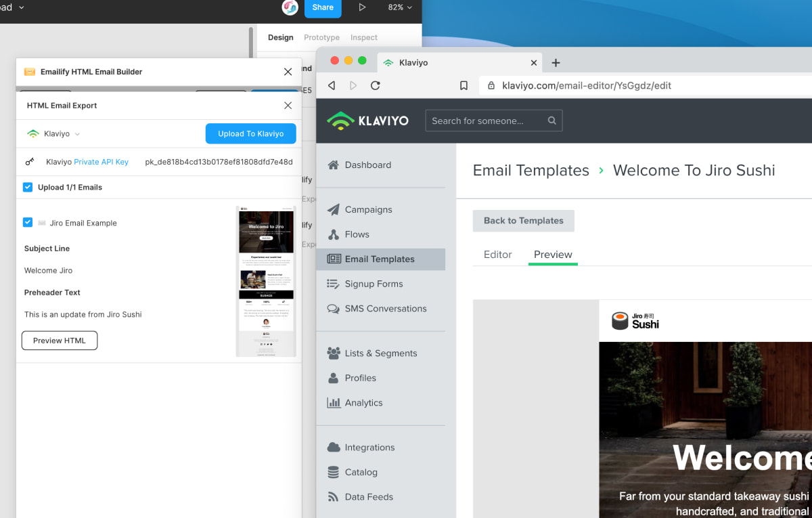Click the envelope icon beside Jiro Email Example

click(42, 223)
